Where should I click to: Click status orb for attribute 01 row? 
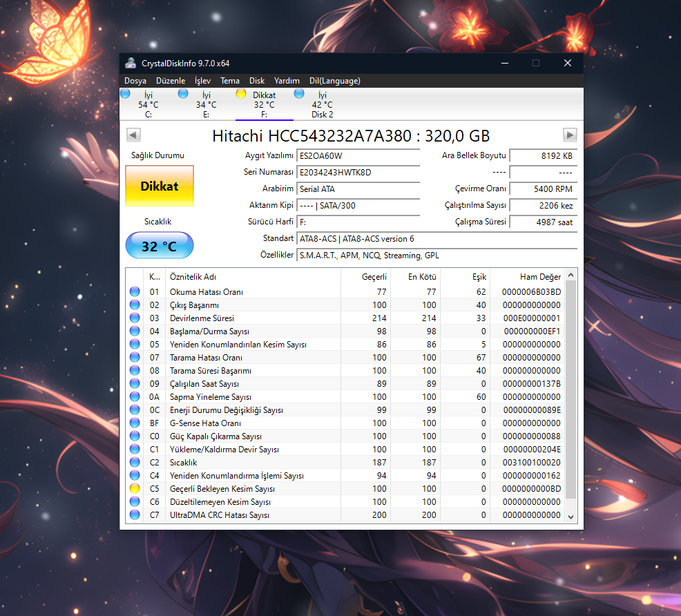click(x=135, y=291)
